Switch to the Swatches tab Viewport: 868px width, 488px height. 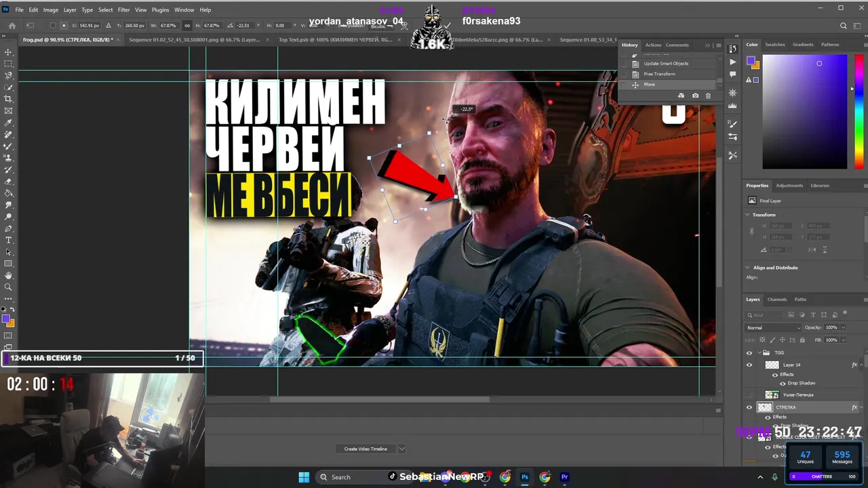pyautogui.click(x=775, y=45)
